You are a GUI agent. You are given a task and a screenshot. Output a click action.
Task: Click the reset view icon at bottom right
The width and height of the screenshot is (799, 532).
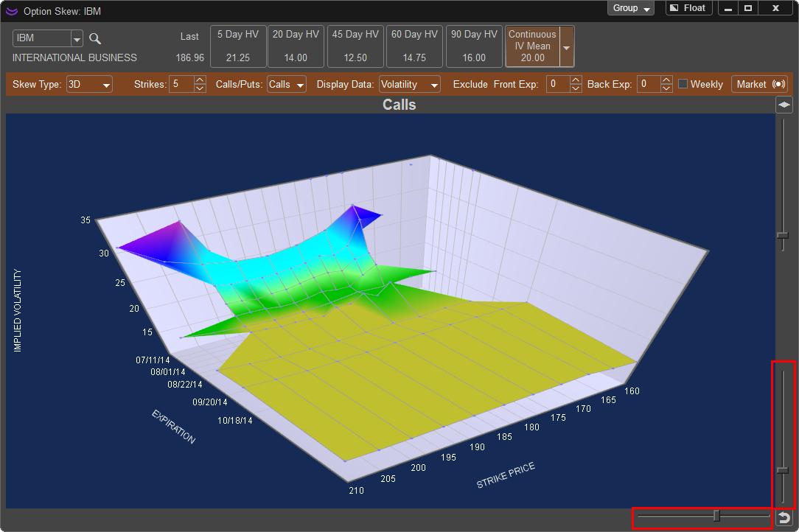click(784, 518)
